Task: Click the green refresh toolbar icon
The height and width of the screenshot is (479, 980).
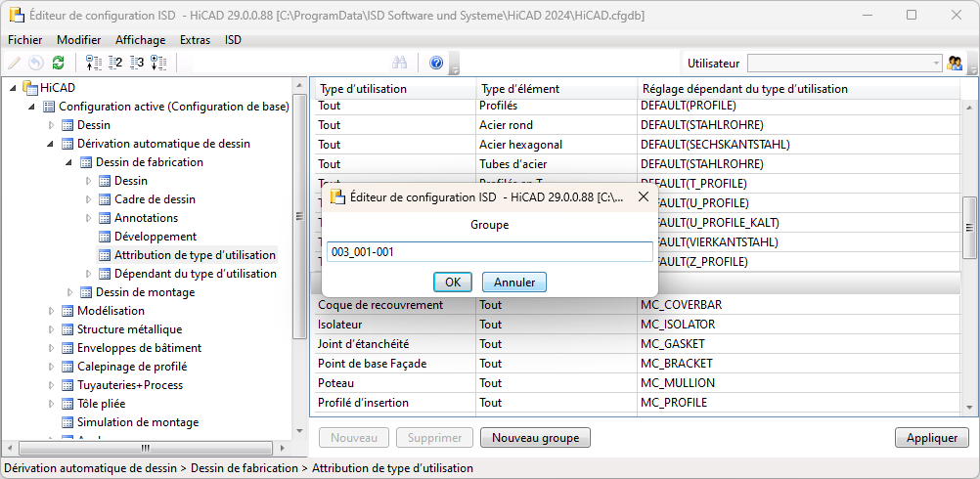Action: (58, 63)
